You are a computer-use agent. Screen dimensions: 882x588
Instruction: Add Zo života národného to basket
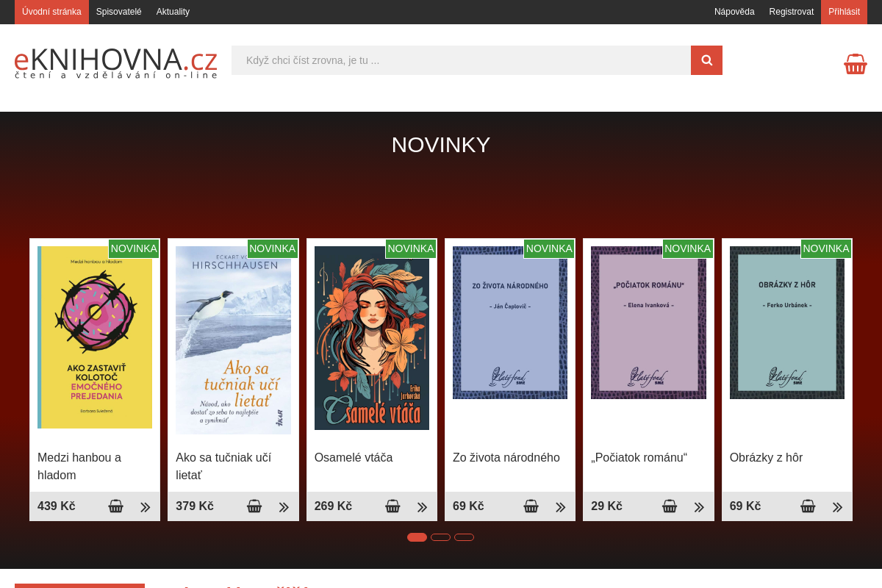pyautogui.click(x=531, y=506)
